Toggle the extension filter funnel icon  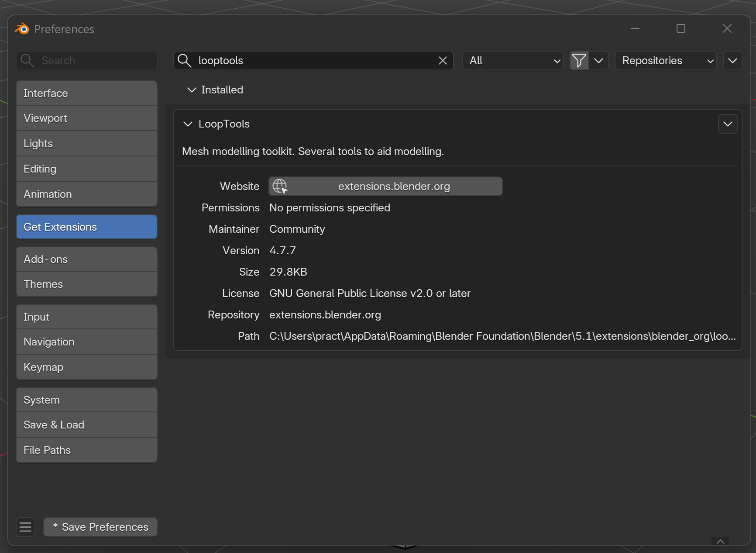579,61
